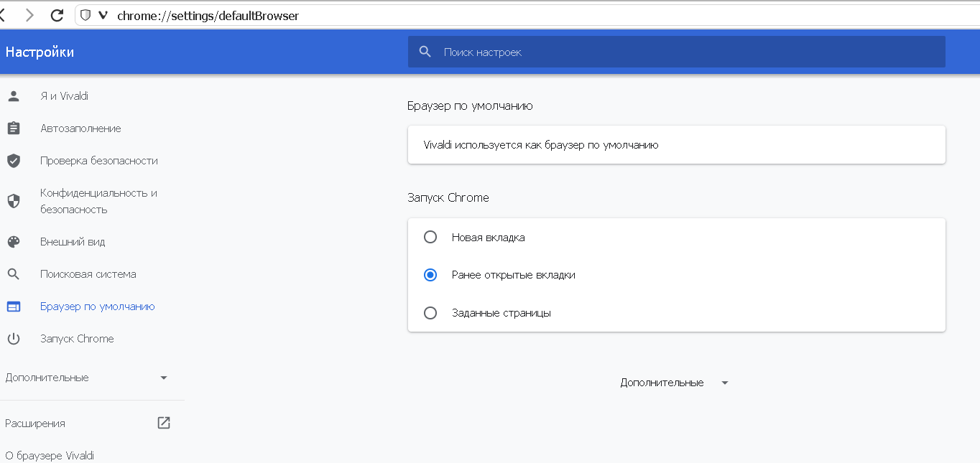Click the clipboard icon for Автозаполнение
Screen dimensions: 980x463
pyautogui.click(x=14, y=128)
